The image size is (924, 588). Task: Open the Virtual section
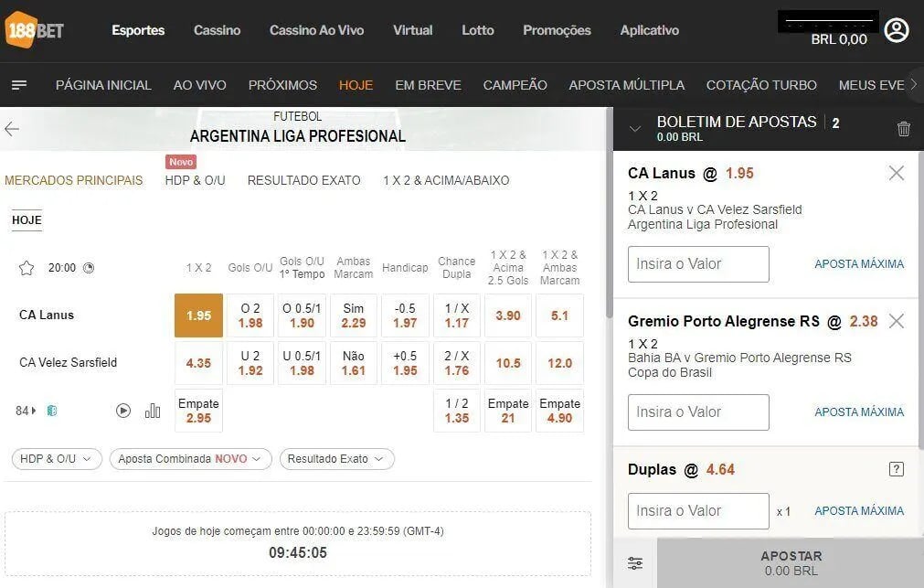pyautogui.click(x=412, y=30)
